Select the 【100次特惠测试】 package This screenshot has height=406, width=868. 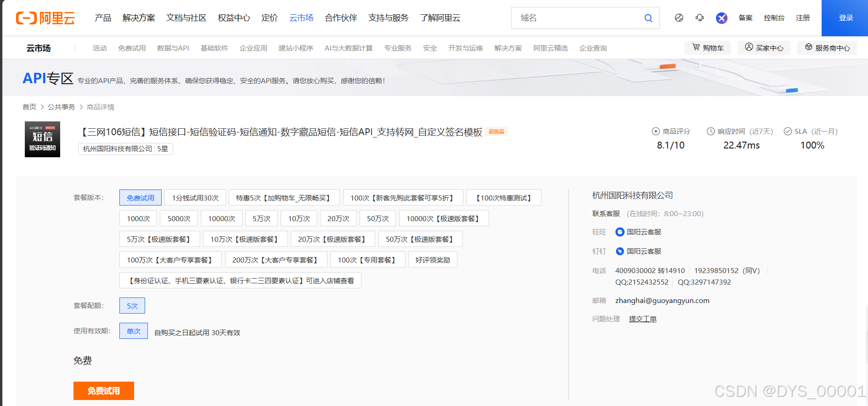tap(503, 198)
